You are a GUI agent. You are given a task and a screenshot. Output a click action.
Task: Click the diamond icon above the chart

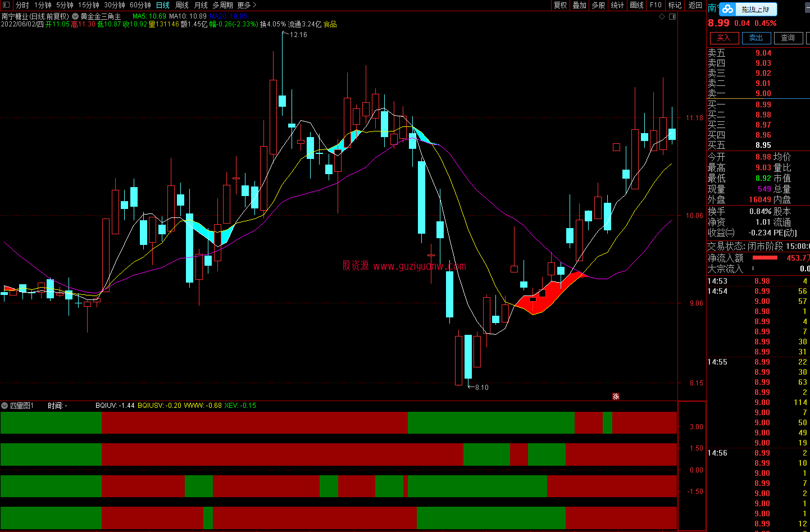[662, 16]
